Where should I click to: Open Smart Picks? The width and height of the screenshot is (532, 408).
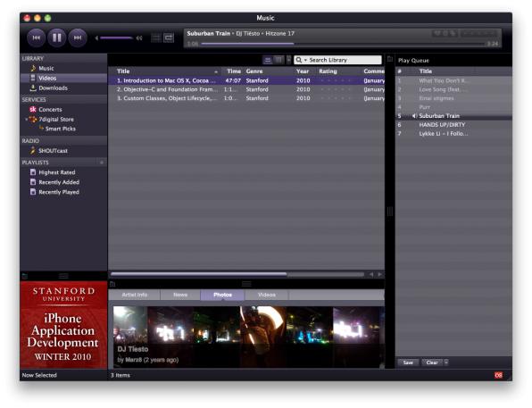pyautogui.click(x=60, y=129)
